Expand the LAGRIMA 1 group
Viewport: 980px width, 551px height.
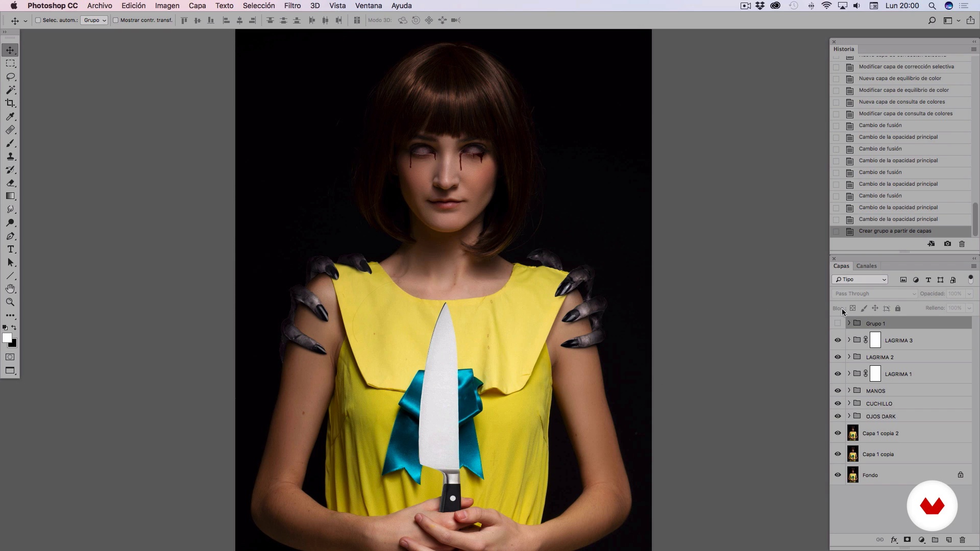tap(849, 374)
